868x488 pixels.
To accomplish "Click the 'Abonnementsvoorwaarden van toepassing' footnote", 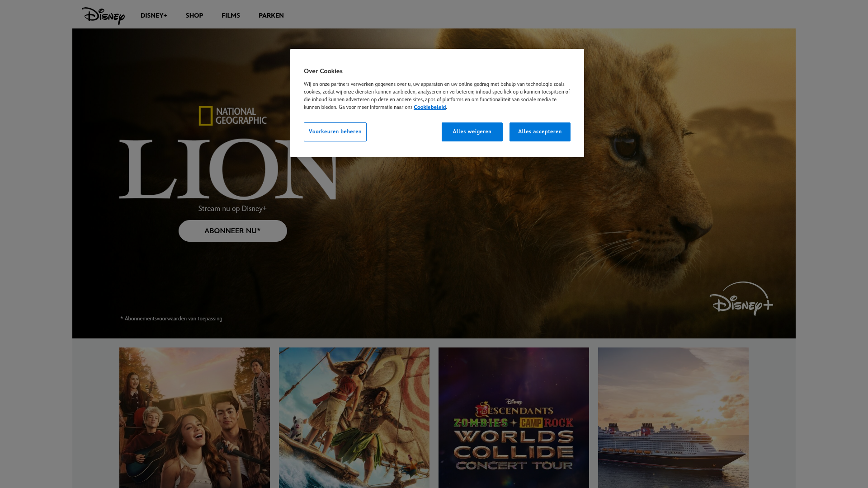I will pyautogui.click(x=171, y=319).
